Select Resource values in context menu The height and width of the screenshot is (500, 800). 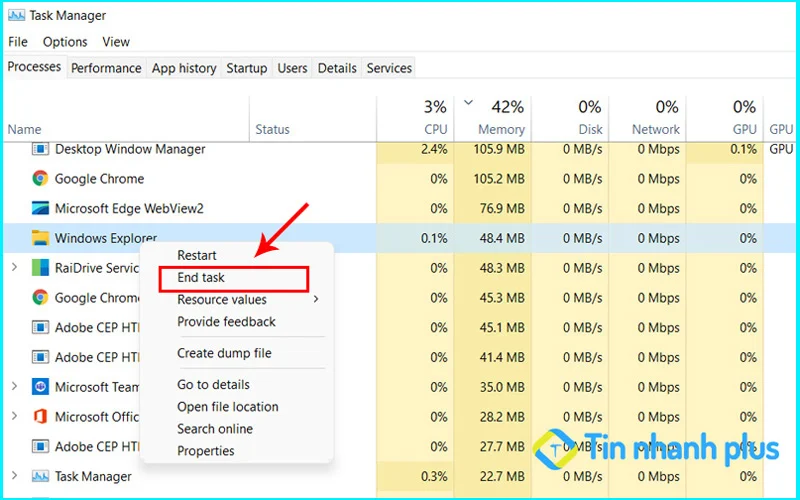pyautogui.click(x=222, y=299)
